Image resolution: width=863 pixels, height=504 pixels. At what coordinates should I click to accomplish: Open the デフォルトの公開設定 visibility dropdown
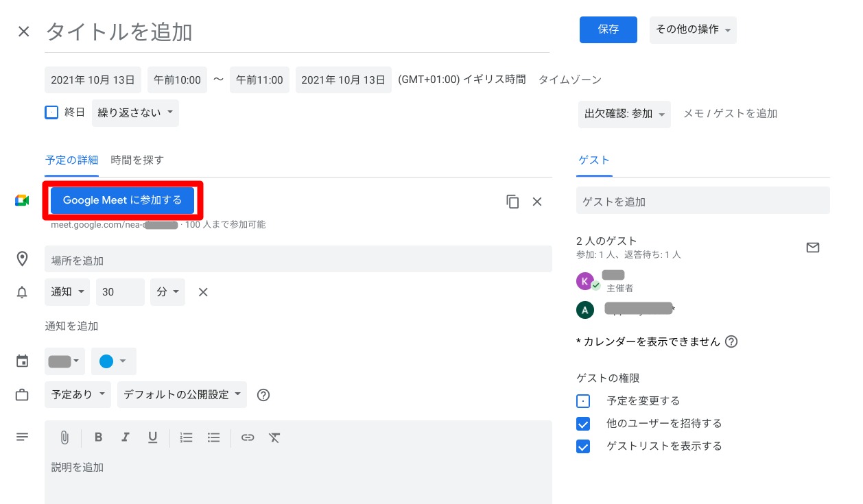pyautogui.click(x=181, y=394)
